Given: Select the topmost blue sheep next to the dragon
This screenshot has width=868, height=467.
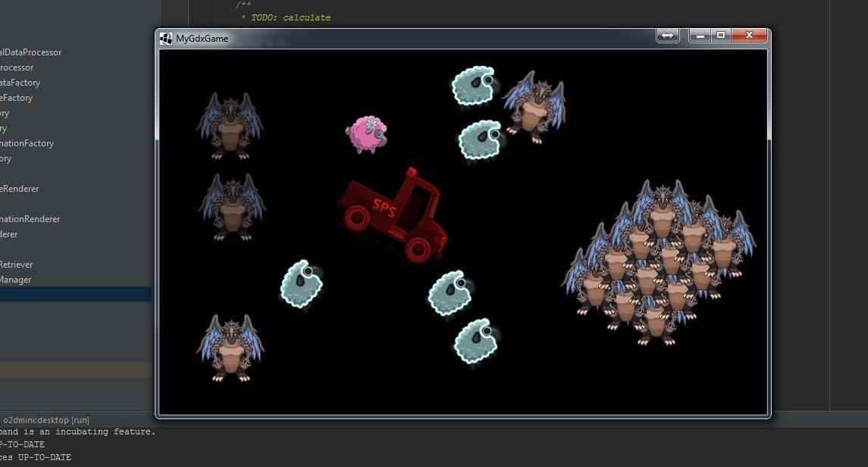Looking at the screenshot, I should (x=474, y=86).
